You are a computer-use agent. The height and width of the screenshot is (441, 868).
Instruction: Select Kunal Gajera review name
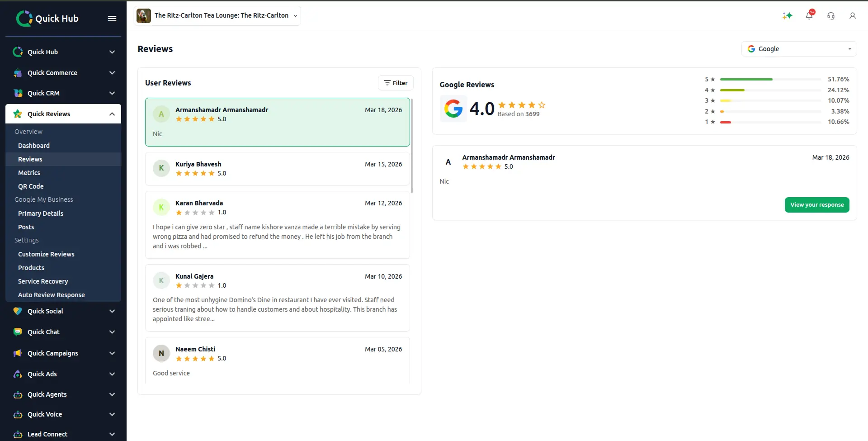[x=194, y=276]
